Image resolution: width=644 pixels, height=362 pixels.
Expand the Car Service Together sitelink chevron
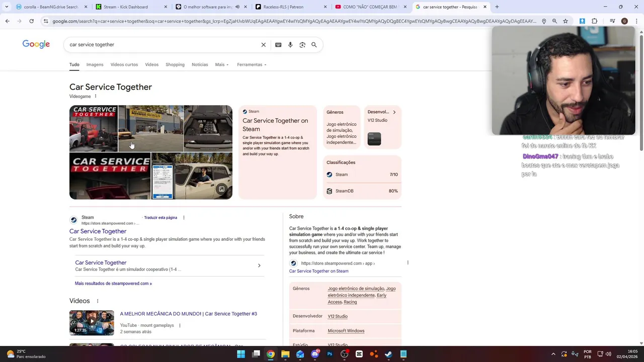pyautogui.click(x=259, y=265)
